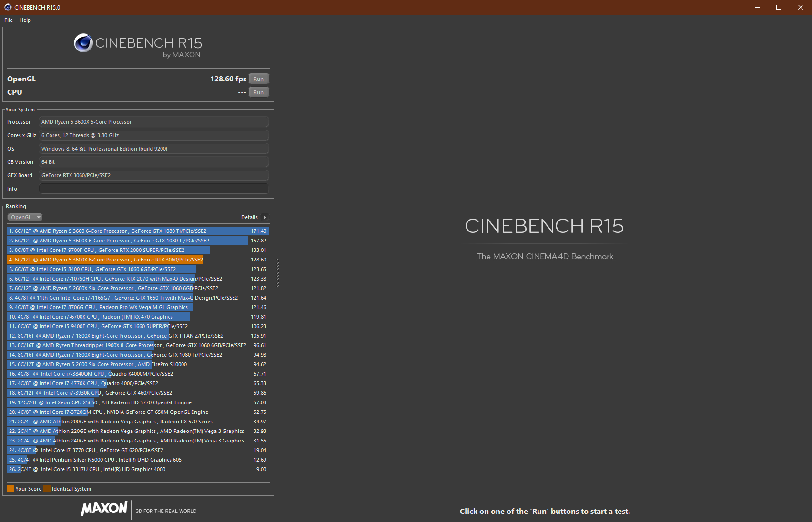This screenshot has height=522, width=812.
Task: Click the Cinebench R15 logo icon
Action: pyautogui.click(x=83, y=43)
